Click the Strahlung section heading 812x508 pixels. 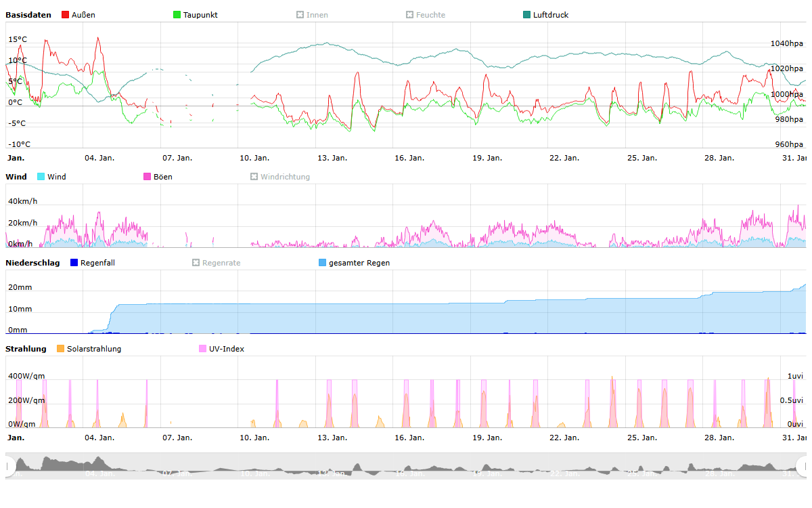click(26, 349)
